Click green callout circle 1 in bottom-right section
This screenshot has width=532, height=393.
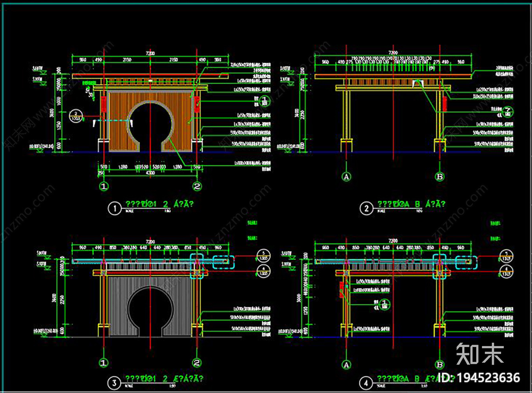(384, 305)
